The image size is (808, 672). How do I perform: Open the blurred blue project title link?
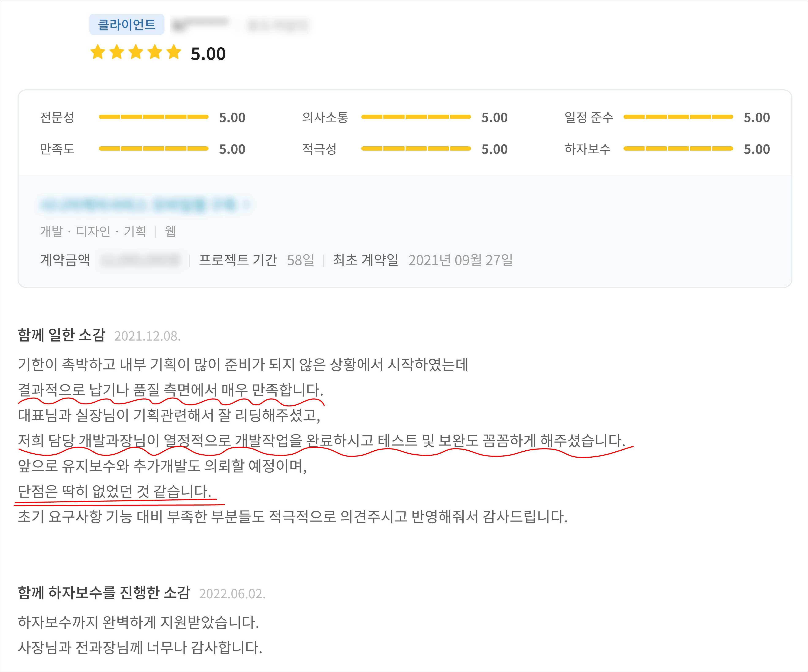(139, 204)
